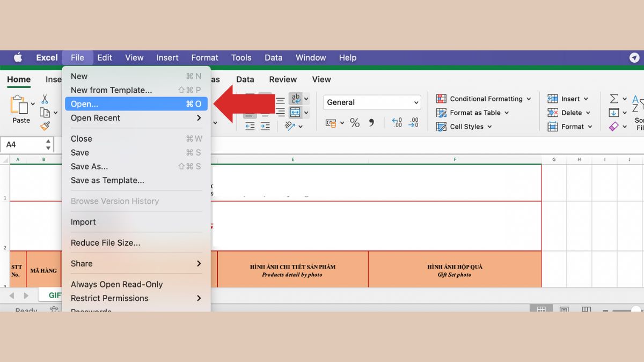644x362 pixels.
Task: Click the Fill down icon
Action: point(615,113)
